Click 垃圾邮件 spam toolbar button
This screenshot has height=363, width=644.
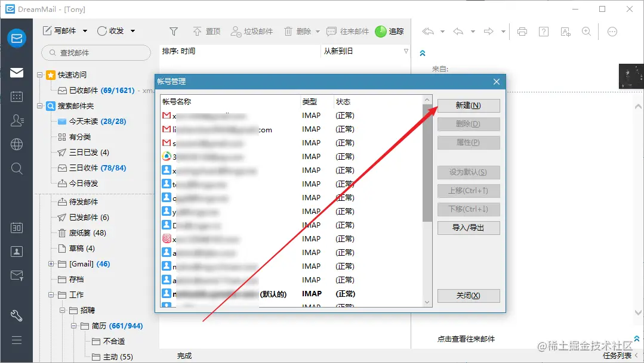click(x=252, y=31)
